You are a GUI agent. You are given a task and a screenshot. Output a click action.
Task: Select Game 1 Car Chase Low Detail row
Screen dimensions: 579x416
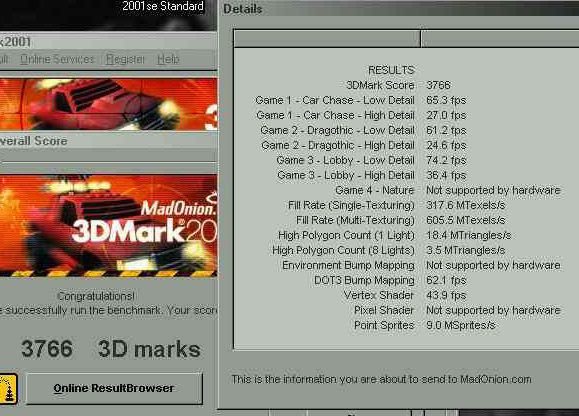pyautogui.click(x=360, y=100)
